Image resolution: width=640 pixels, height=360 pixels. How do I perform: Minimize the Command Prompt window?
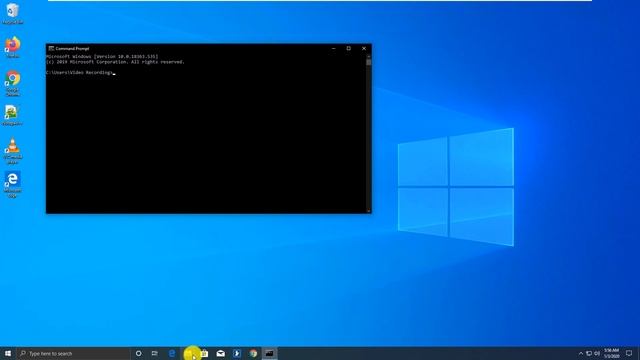(x=333, y=48)
